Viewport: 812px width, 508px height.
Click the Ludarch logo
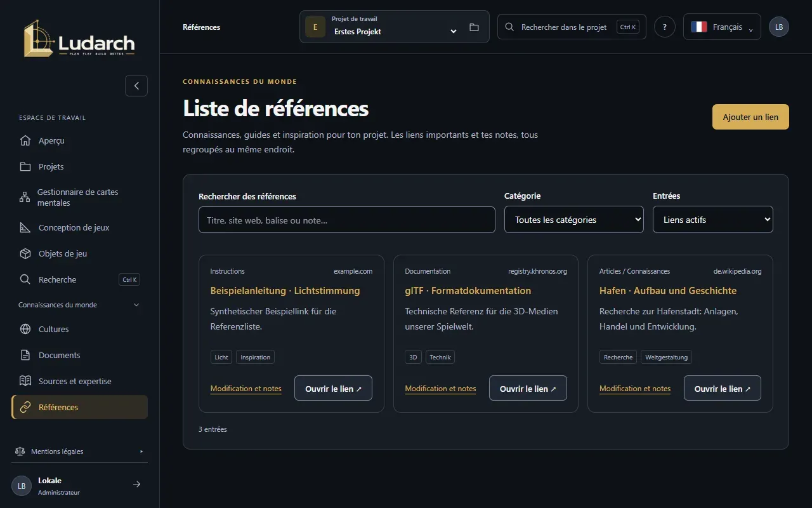click(79, 39)
